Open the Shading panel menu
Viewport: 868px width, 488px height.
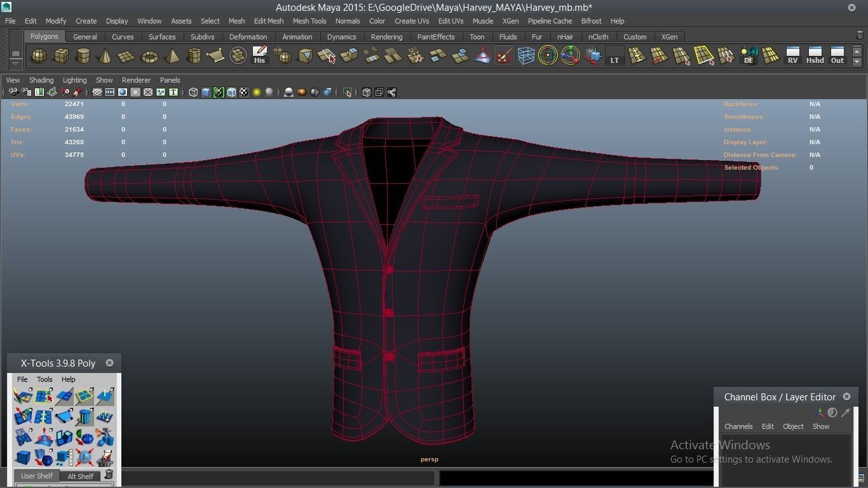[x=41, y=80]
